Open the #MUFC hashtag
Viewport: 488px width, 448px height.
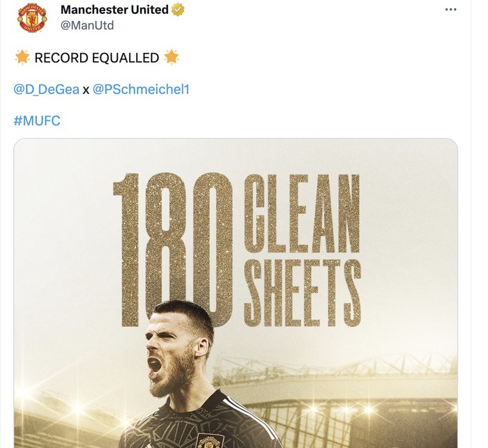coord(37,121)
